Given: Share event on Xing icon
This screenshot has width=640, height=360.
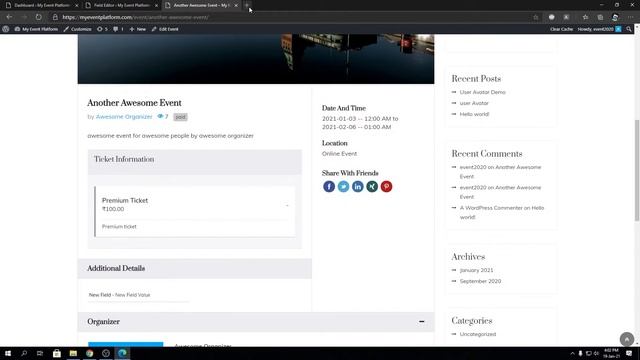Looking at the screenshot, I should coord(372,187).
